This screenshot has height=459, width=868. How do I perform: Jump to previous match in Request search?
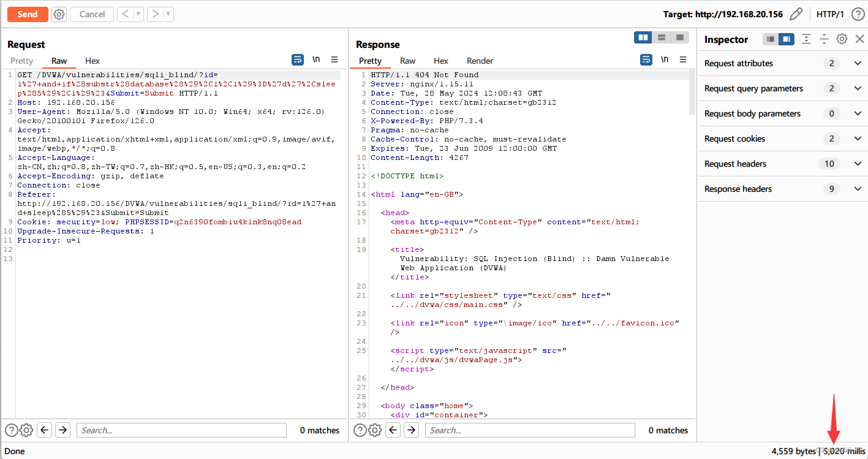(44, 430)
